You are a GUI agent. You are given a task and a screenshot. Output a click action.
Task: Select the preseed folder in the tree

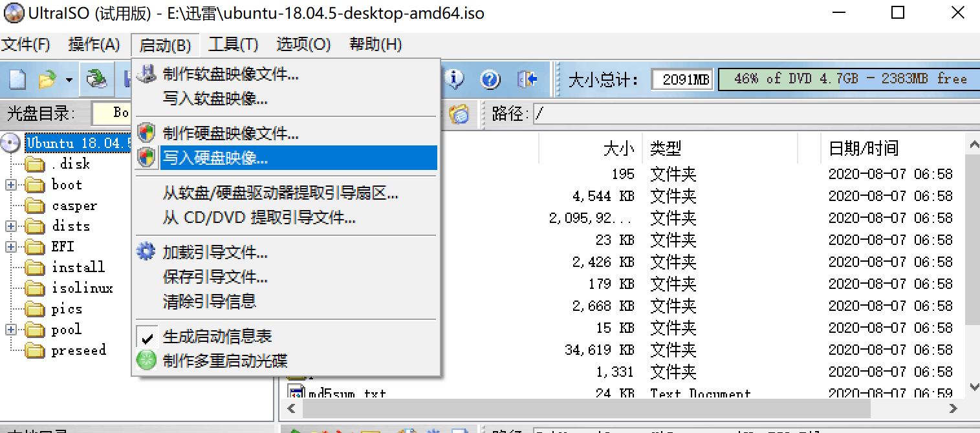pyautogui.click(x=78, y=350)
